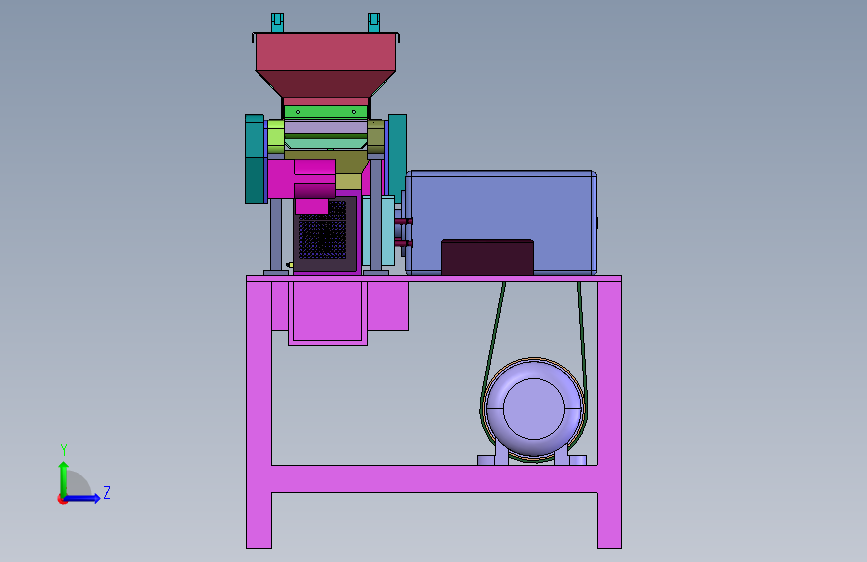Select the teal cover on the machine's left side
This screenshot has width=867, height=562.
[254, 159]
